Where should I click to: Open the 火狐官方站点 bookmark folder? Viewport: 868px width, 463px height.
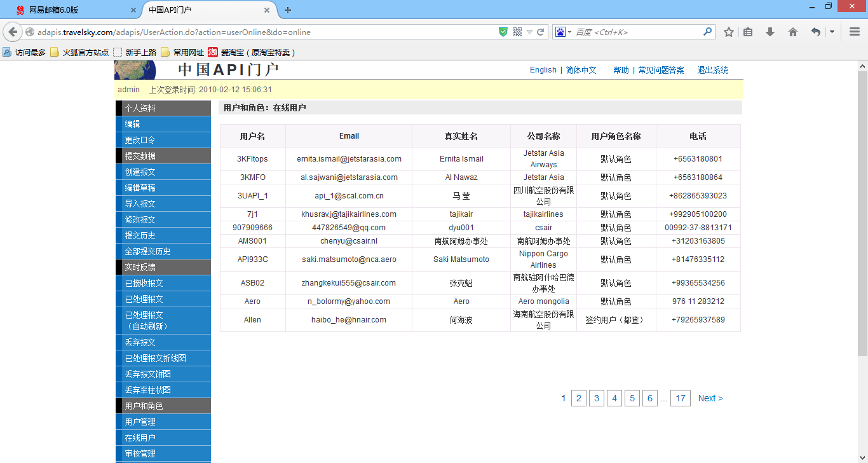[79, 52]
